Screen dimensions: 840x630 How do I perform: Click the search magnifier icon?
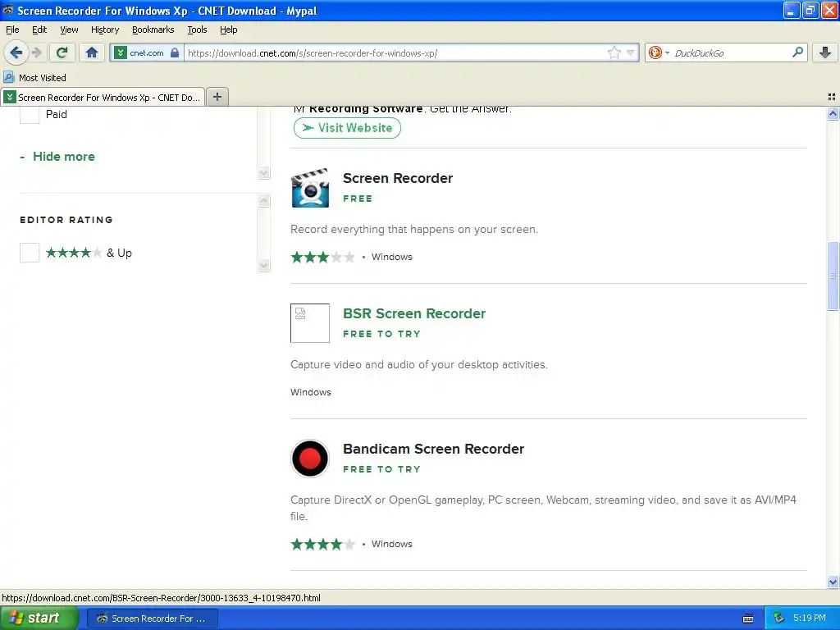[797, 52]
